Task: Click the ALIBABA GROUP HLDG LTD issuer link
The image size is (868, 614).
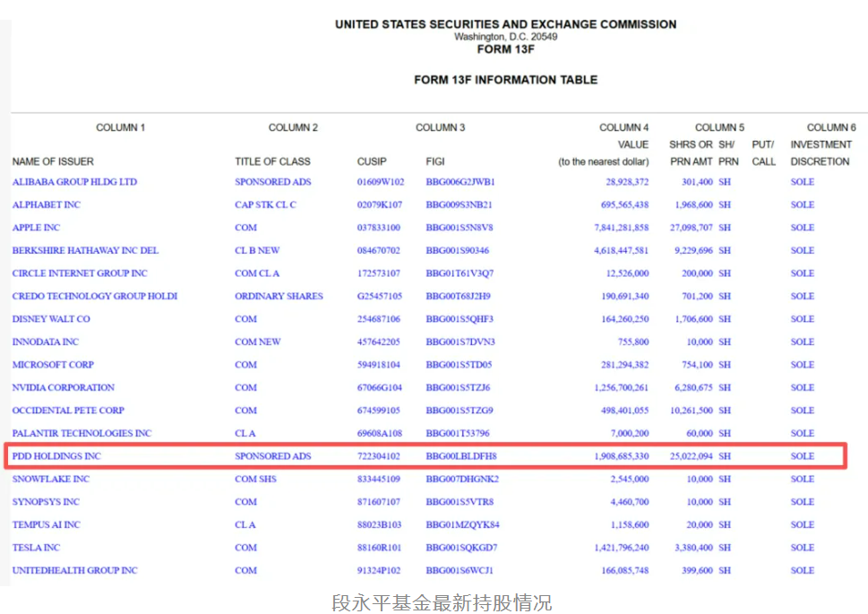Action: point(74,182)
